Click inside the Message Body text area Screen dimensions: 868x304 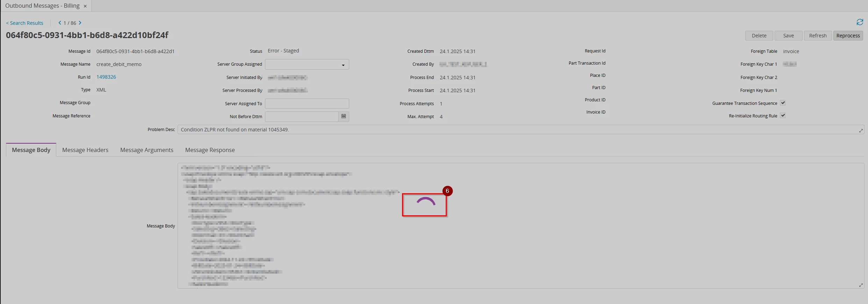point(521,226)
